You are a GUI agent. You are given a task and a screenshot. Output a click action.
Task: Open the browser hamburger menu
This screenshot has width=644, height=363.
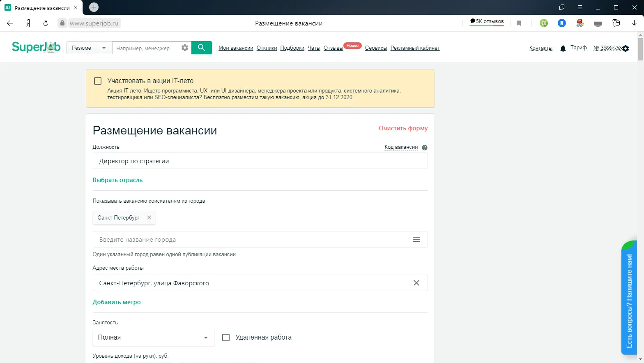click(x=580, y=7)
